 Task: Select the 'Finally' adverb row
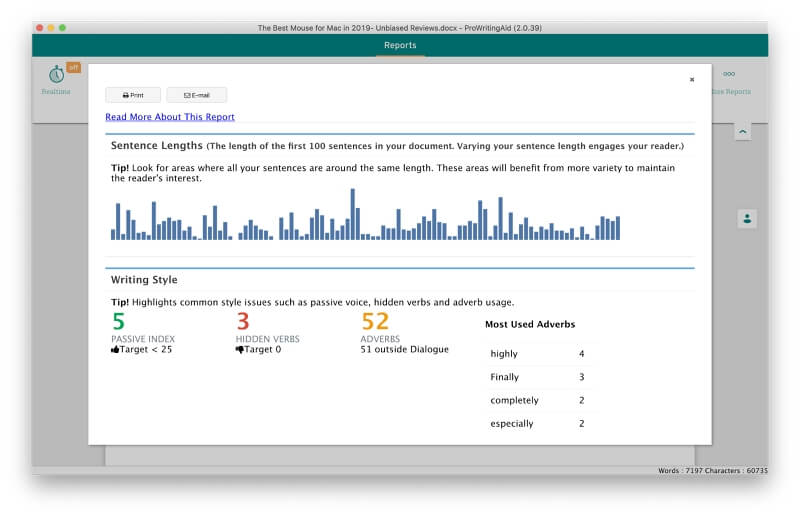point(537,377)
